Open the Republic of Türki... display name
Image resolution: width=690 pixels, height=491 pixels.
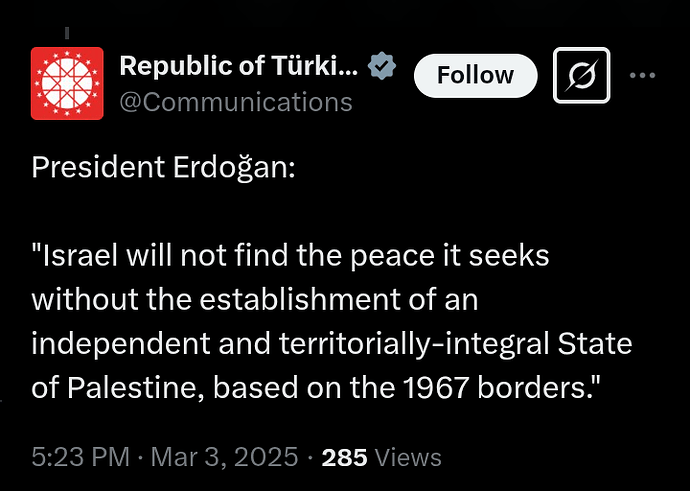coord(237,68)
